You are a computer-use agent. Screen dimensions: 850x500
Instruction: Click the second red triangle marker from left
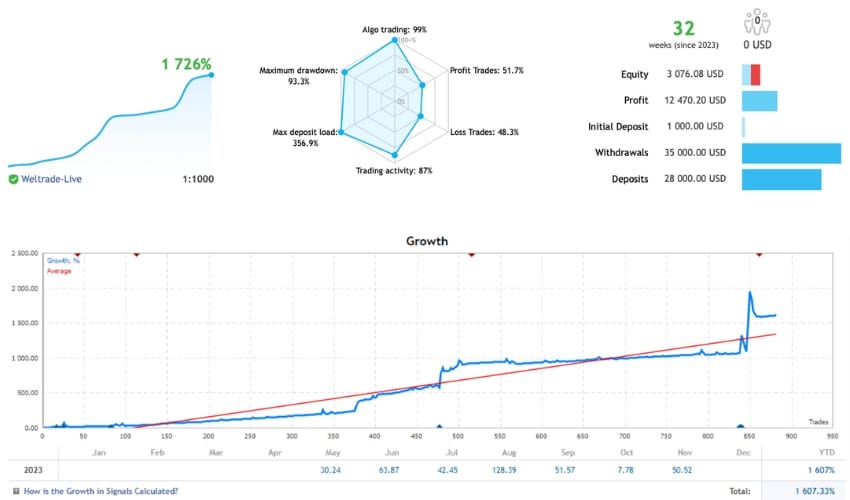[136, 255]
